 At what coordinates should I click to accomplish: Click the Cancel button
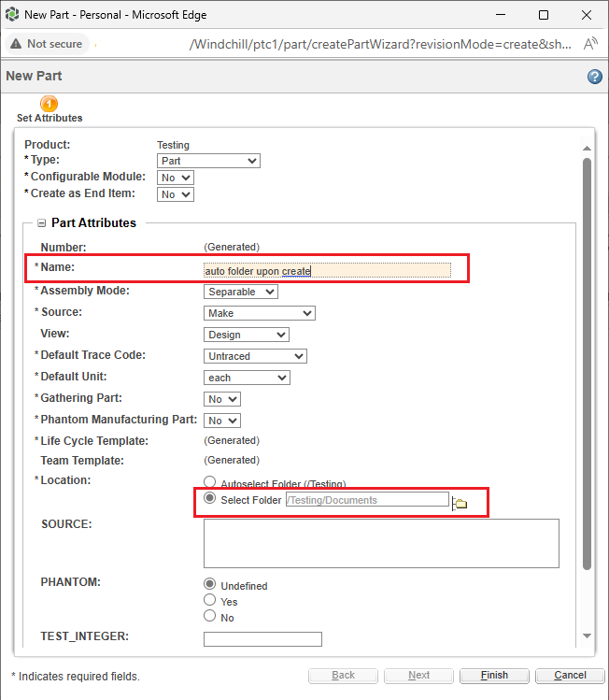tap(570, 676)
